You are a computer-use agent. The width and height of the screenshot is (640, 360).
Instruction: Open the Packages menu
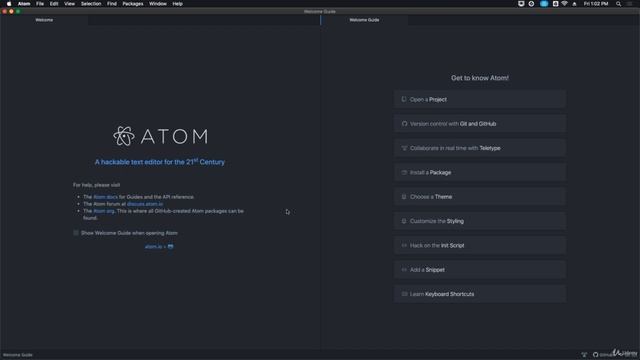133,4
